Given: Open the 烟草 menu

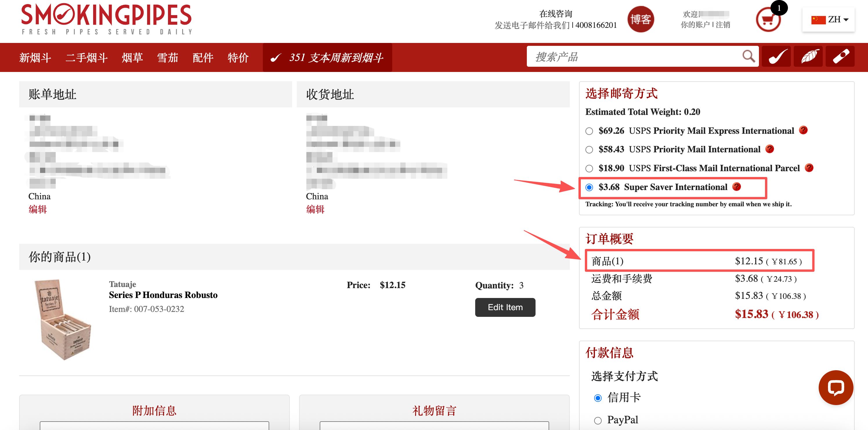Looking at the screenshot, I should pos(132,58).
